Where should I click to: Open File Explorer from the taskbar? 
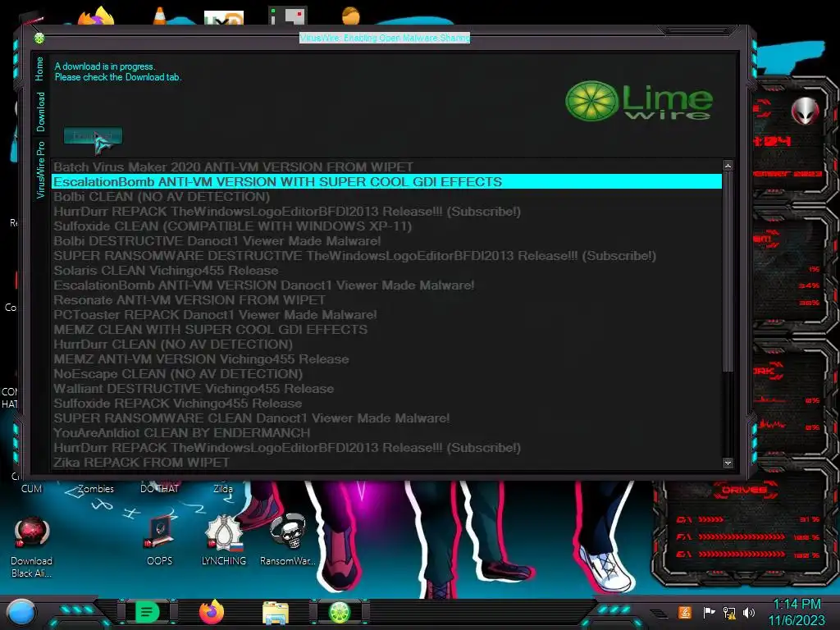click(276, 613)
